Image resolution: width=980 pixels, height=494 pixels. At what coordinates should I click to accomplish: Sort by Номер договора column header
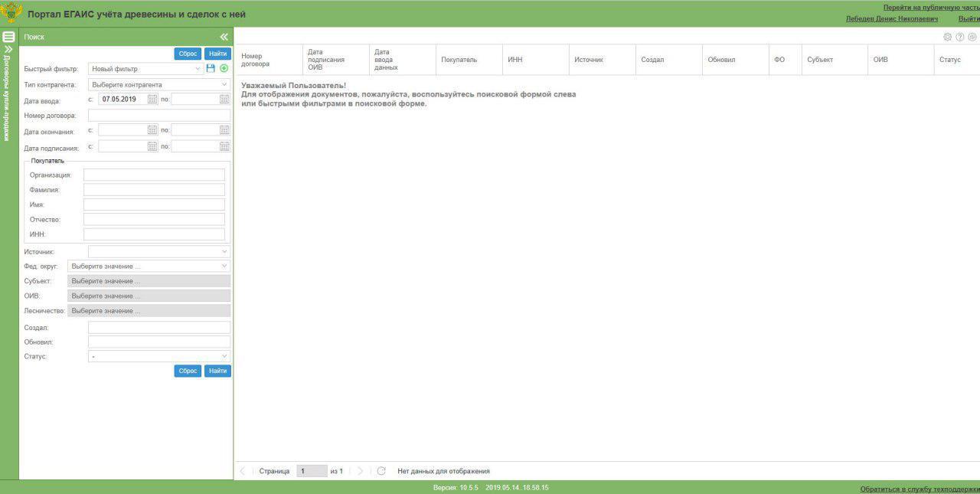pyautogui.click(x=268, y=60)
